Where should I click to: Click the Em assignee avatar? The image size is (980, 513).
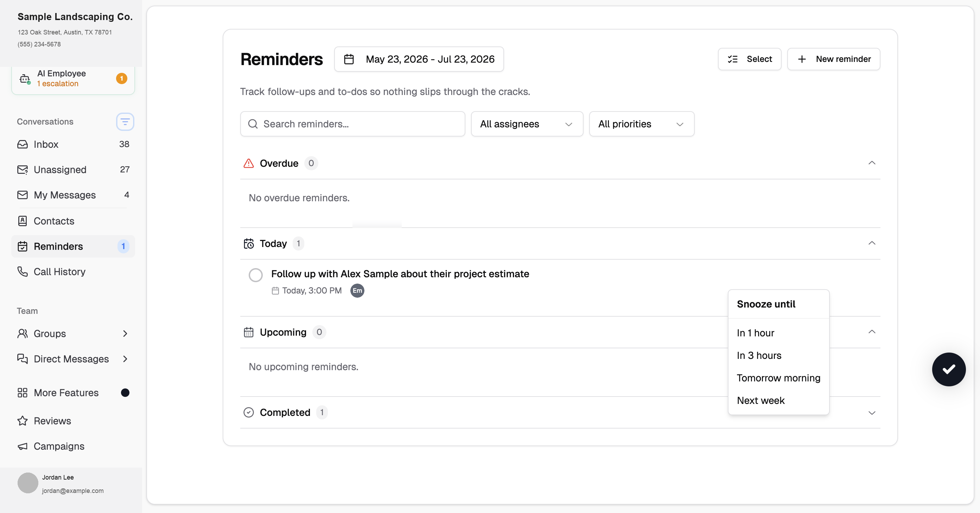[357, 291]
